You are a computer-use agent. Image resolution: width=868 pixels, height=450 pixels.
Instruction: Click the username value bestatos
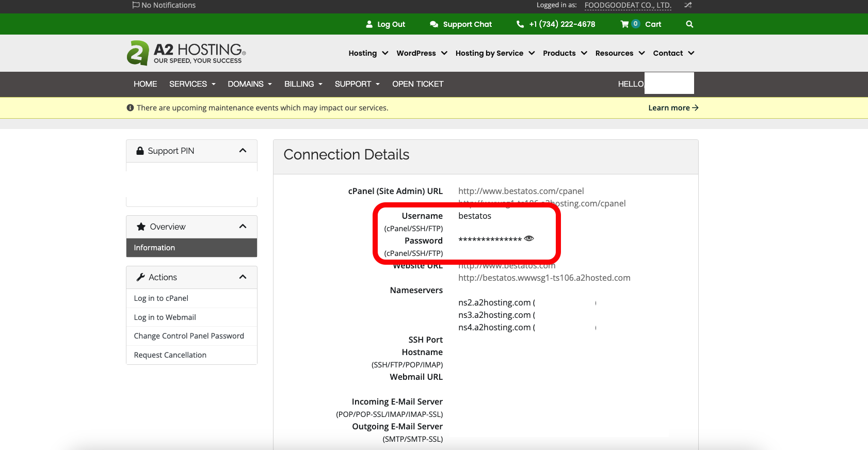(475, 216)
